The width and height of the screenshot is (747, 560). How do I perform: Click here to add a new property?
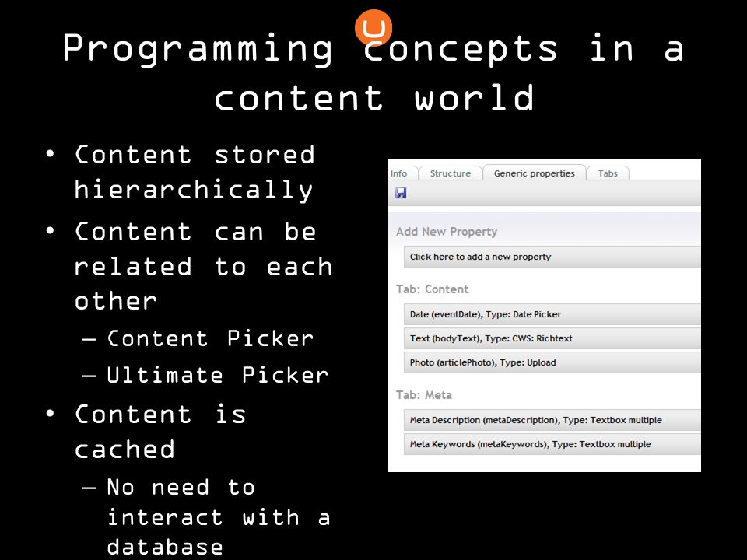[x=552, y=257]
